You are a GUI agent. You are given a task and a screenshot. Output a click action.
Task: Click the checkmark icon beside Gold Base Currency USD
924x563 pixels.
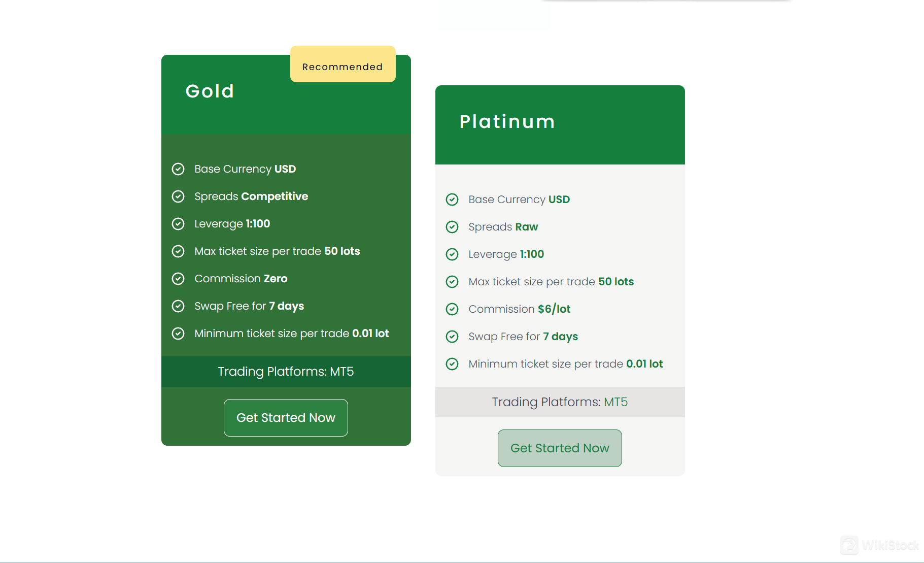179,169
